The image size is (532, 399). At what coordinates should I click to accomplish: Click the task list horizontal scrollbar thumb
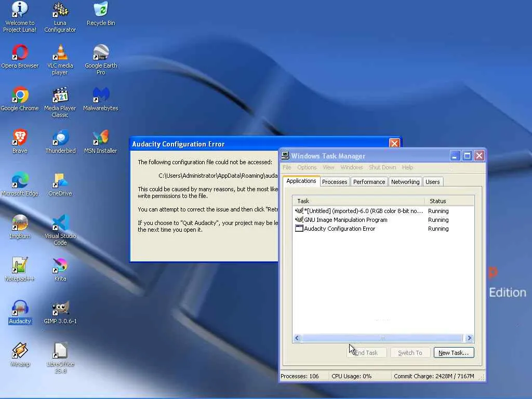click(382, 338)
